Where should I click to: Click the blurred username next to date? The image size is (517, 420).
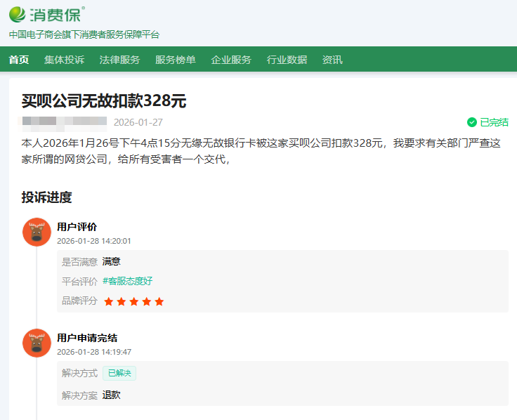coord(63,122)
